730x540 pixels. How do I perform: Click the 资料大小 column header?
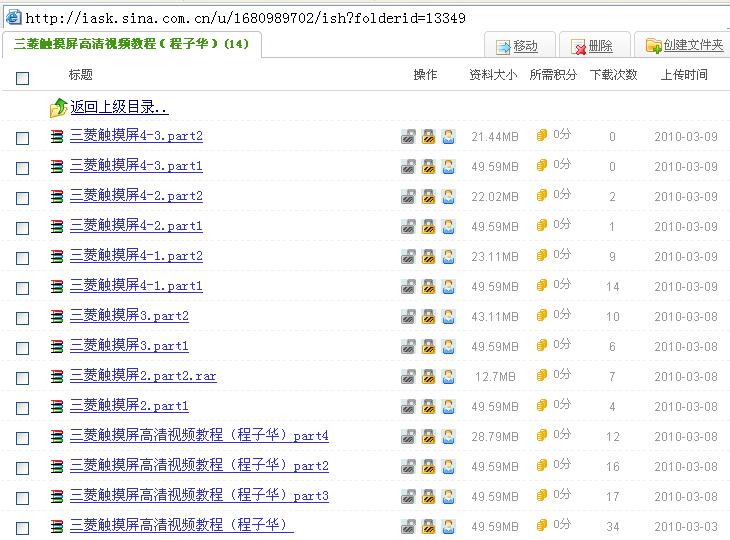click(493, 74)
